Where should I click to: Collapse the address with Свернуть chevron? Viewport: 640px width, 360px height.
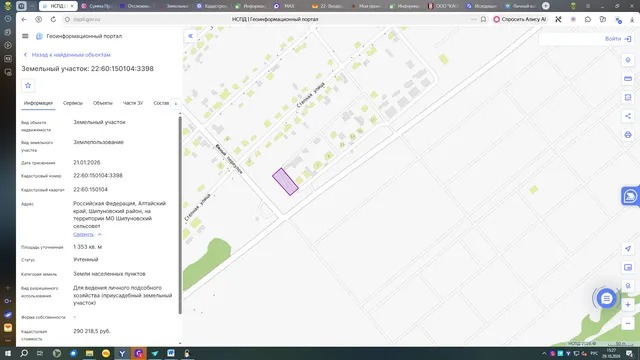point(87,234)
